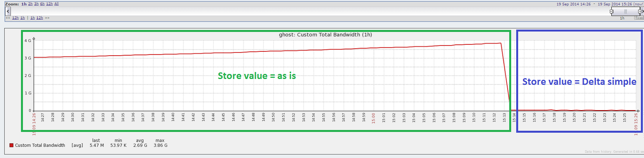Move back 1h in time
This screenshot has height=158, width=644.
(x=23, y=18)
